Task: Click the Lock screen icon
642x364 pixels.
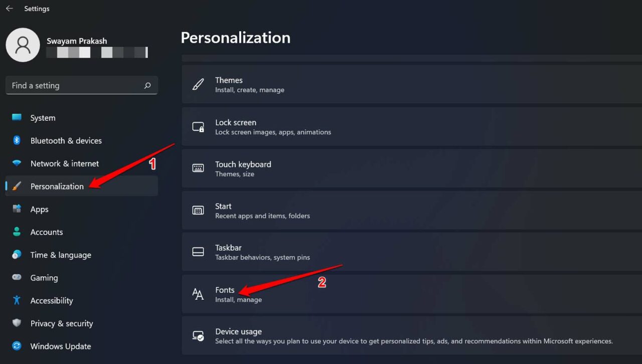Action: 199,126
